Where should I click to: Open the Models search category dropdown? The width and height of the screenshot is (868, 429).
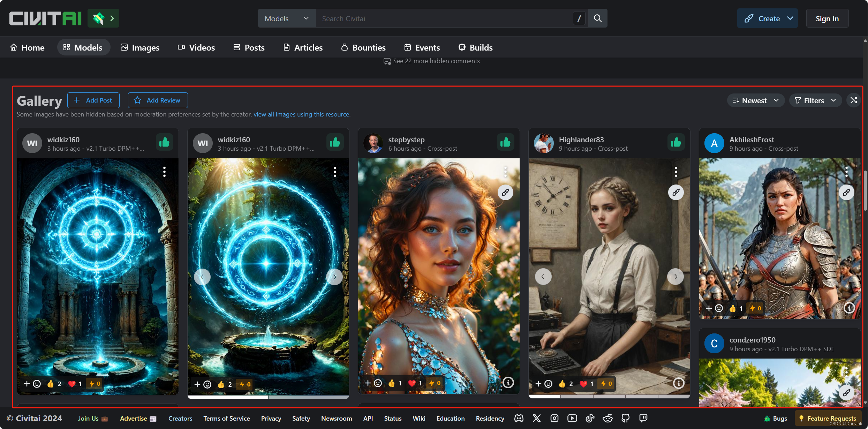tap(286, 18)
